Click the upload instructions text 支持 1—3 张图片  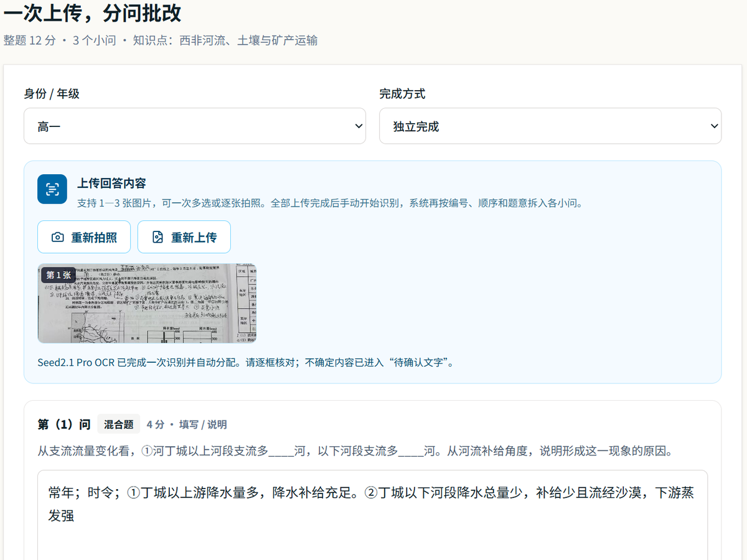pyautogui.click(x=331, y=203)
